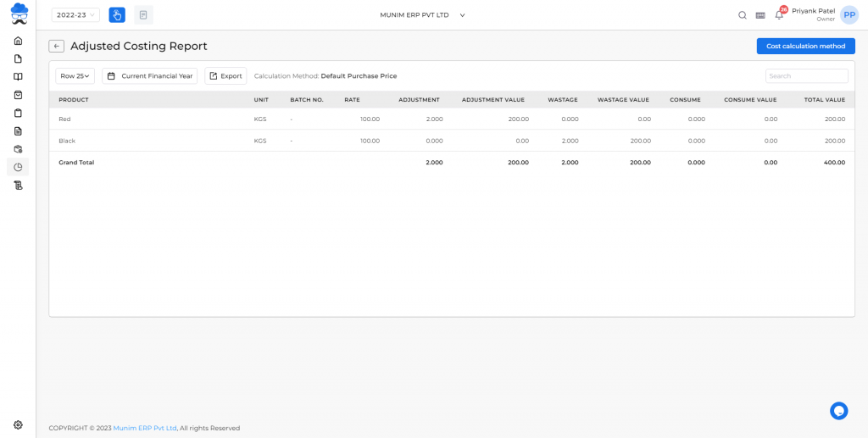Click the PP user avatar
This screenshot has height=438, width=868.
[x=849, y=15]
